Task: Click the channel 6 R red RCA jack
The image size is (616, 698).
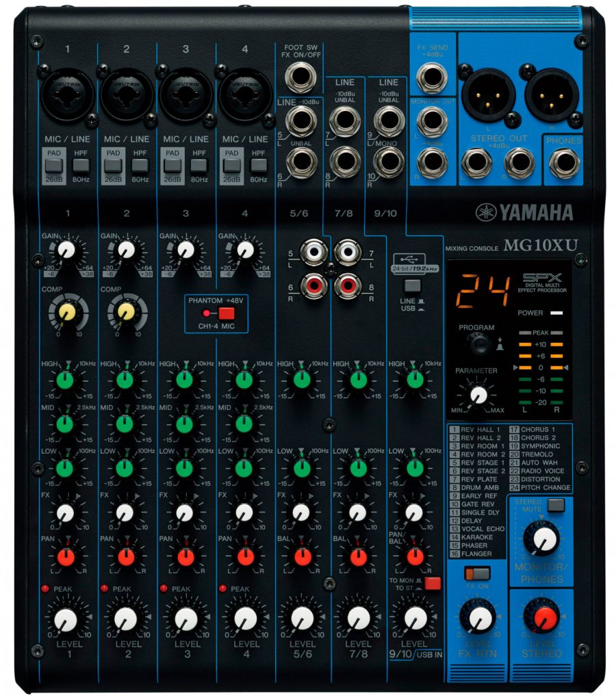Action: [x=314, y=285]
